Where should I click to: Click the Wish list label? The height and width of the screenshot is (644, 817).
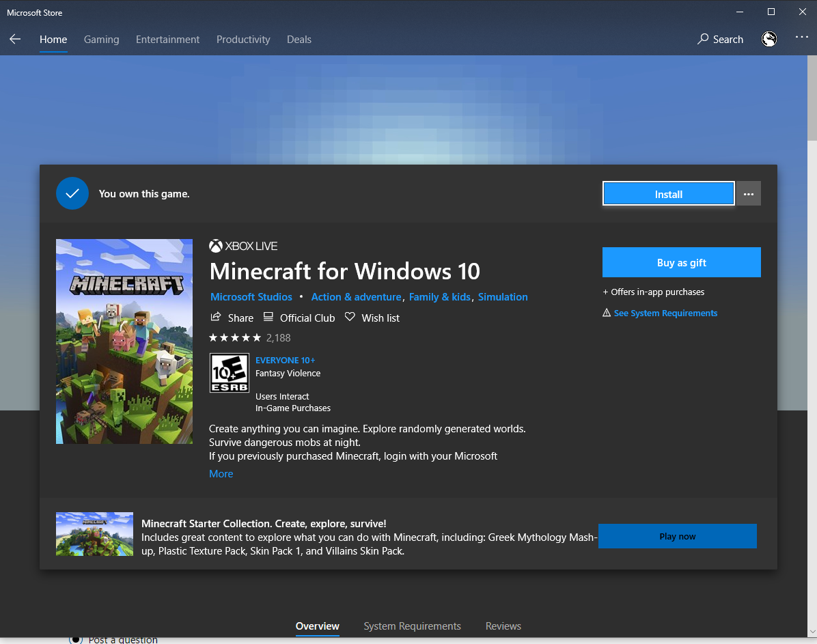click(x=380, y=318)
